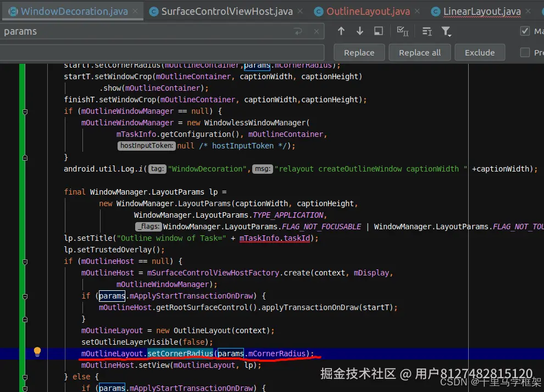Click fold end marker below 'hostInputToken' line
Screen dimensions: 544x392
(x=25, y=158)
